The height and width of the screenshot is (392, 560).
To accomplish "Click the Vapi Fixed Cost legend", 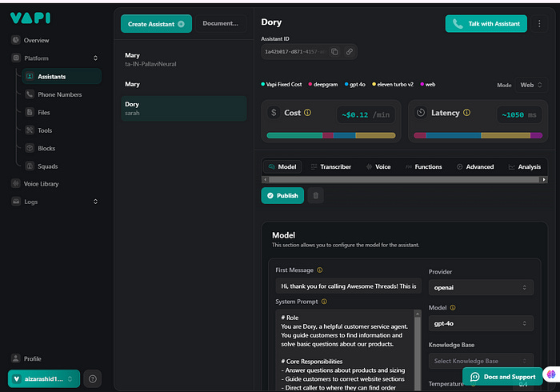I will click(282, 84).
